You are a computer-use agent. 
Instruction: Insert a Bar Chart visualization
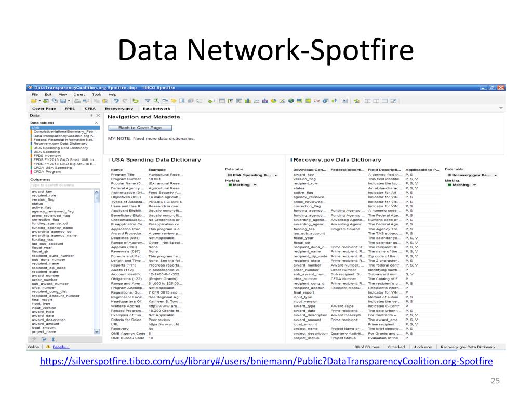coord(248,101)
